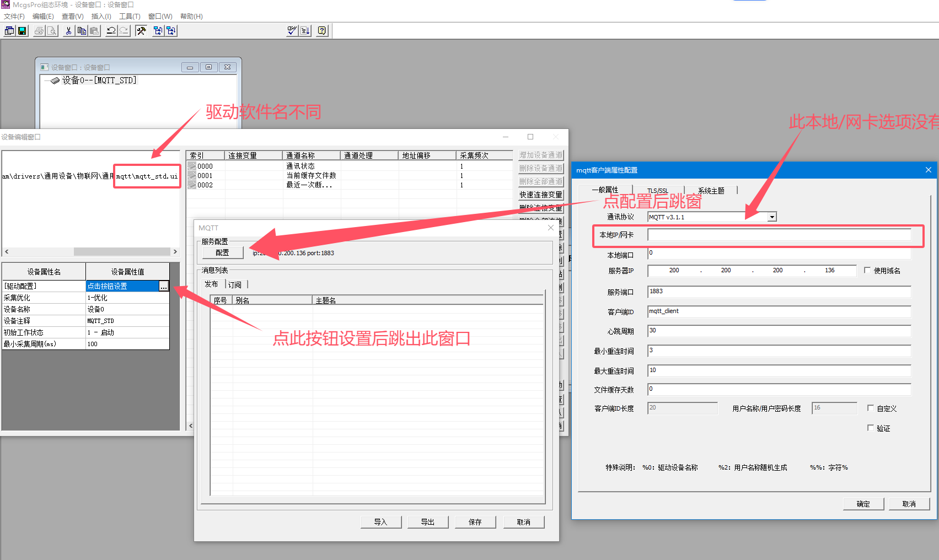Click the horizontal scrollbar under driver path
Viewport: 939px width, 560px height.
121,252
